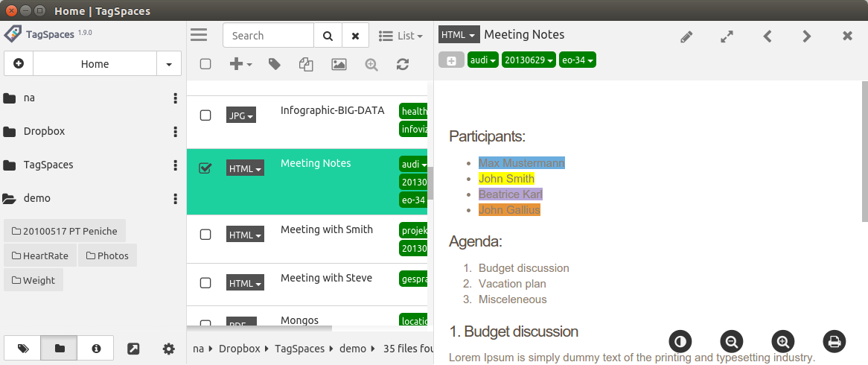Click the yellow highlighted John Smith
The width and height of the screenshot is (868, 365).
[506, 178]
